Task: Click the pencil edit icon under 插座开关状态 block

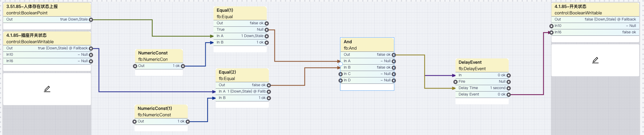Action: 47,89
